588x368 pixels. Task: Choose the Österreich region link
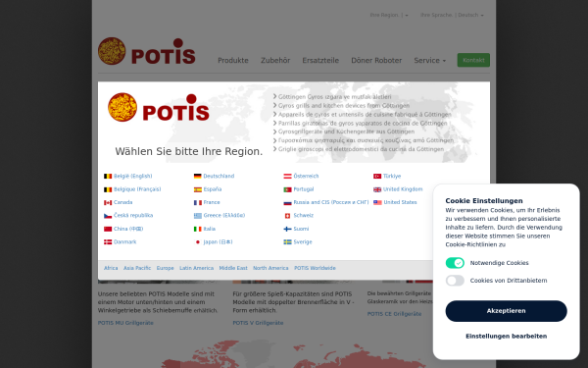[306, 176]
